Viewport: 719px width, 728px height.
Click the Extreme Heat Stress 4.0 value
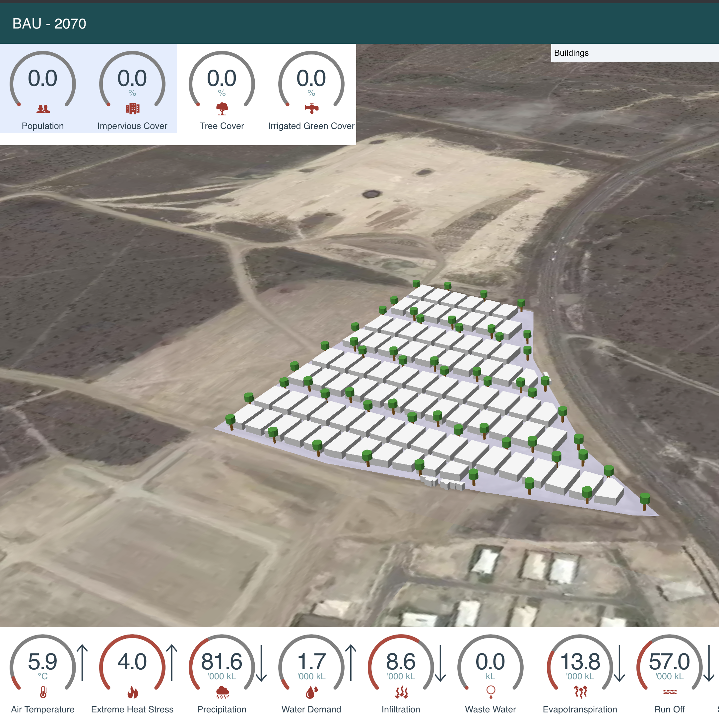coord(132,662)
